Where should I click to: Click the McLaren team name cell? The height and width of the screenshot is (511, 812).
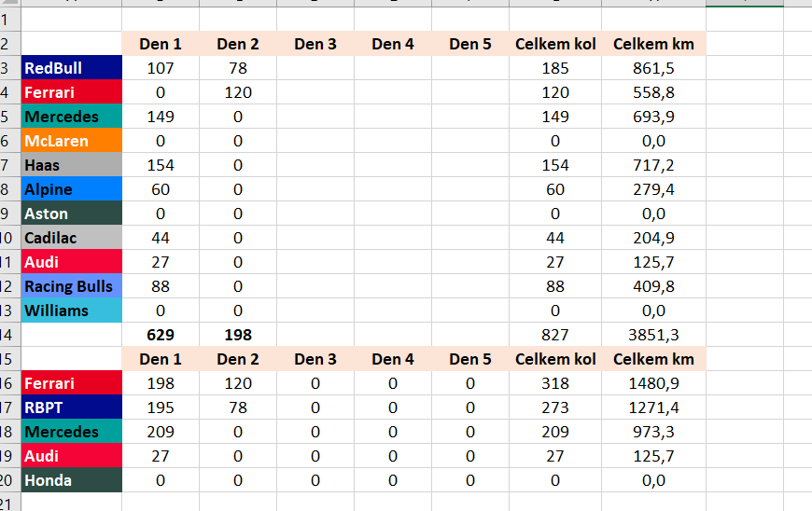(x=71, y=141)
